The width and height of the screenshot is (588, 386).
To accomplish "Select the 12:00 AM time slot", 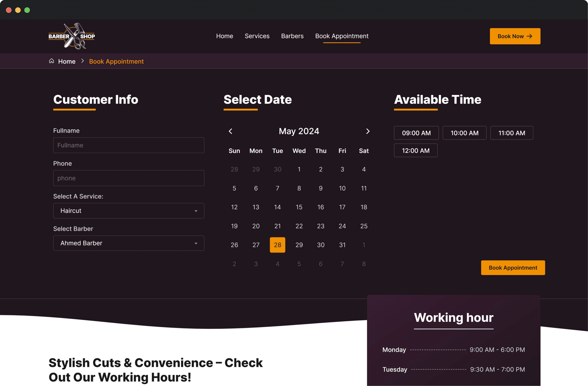I will tap(416, 150).
